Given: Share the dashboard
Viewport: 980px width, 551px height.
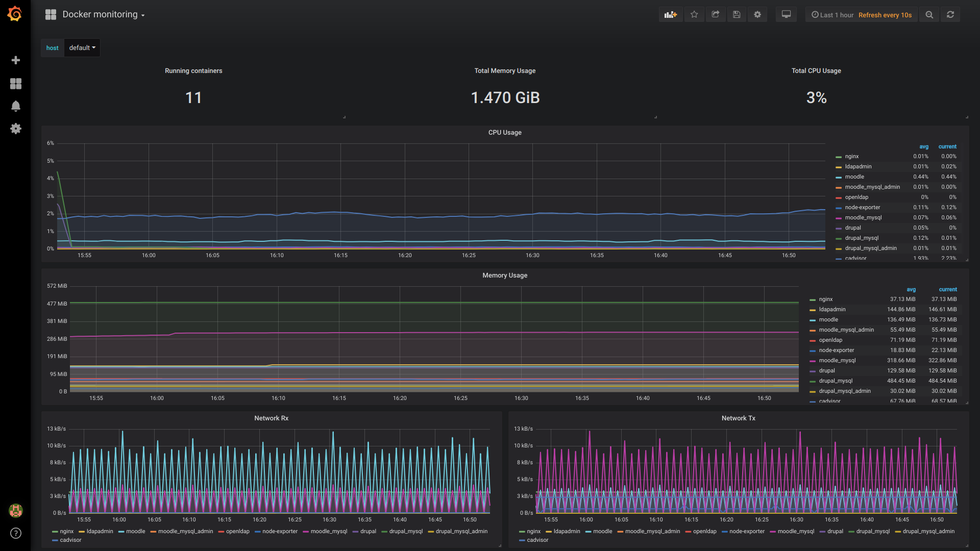Looking at the screenshot, I should pos(716,15).
